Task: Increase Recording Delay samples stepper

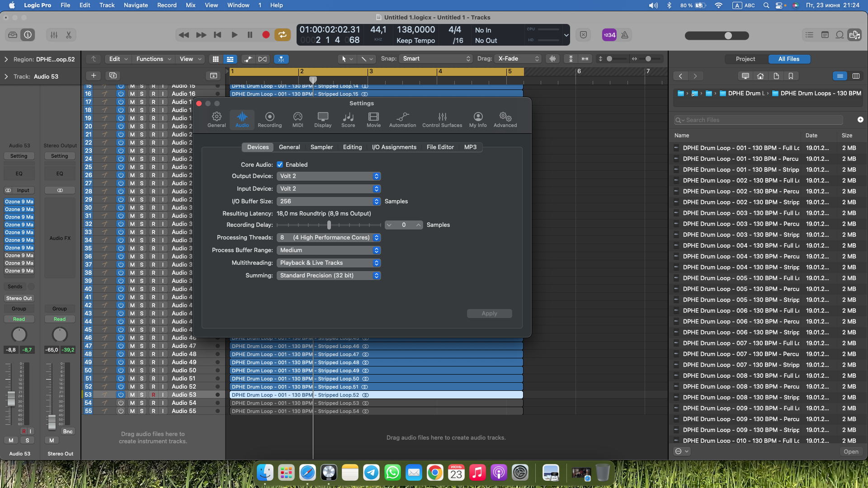Action: [419, 225]
